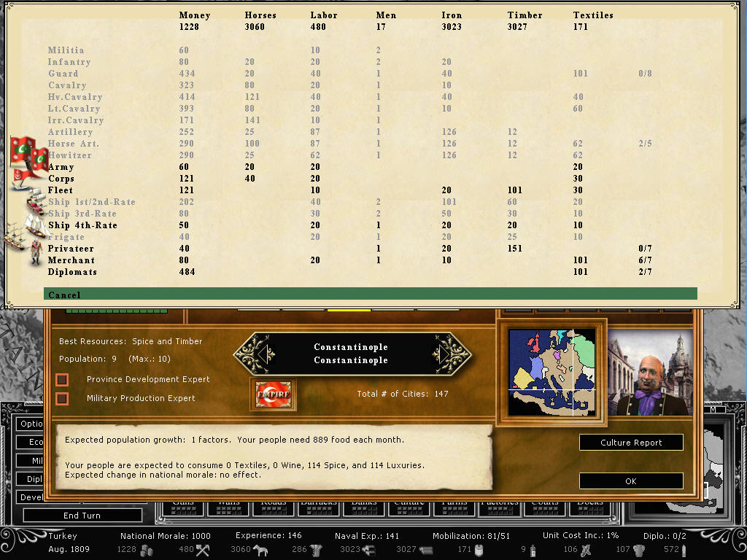This screenshot has height=560, width=747.
Task: Click the greyed Guard row
Action: point(370,74)
